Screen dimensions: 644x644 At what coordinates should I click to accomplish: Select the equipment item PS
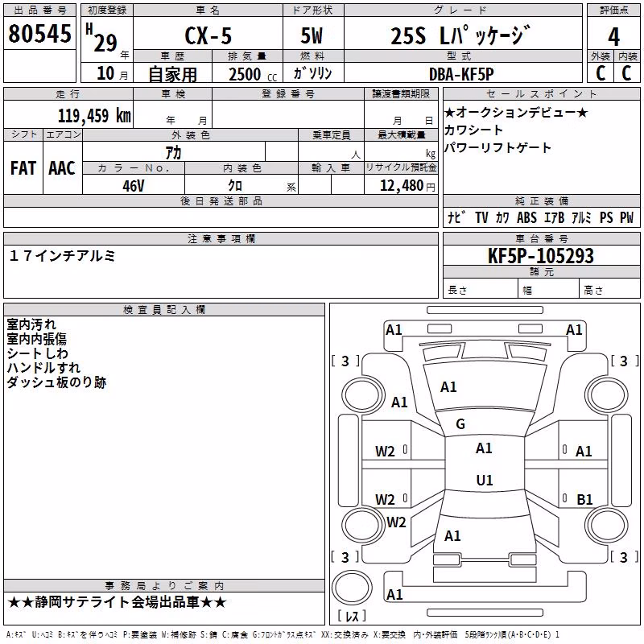[606, 217]
